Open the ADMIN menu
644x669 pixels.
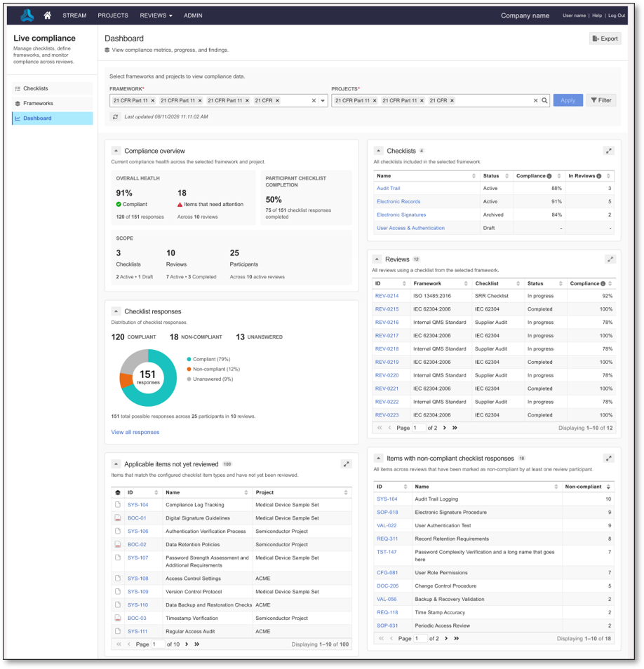[193, 15]
